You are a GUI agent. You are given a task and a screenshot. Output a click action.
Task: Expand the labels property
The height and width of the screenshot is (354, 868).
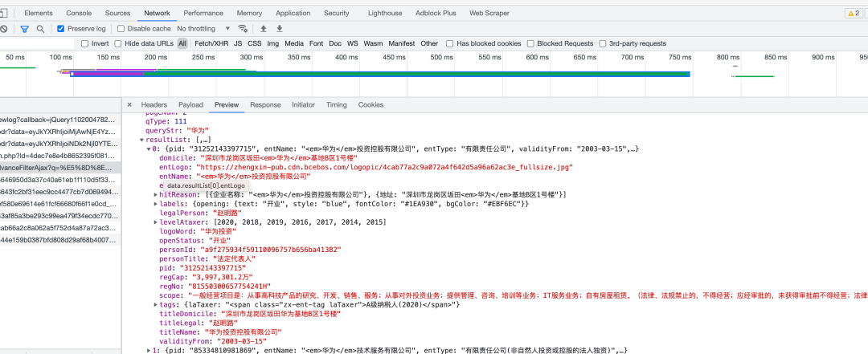tap(156, 204)
